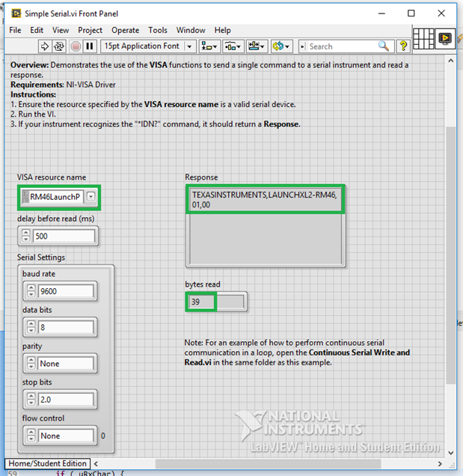Open the Tools menu
Screen dimensions: 463x476
158,31
